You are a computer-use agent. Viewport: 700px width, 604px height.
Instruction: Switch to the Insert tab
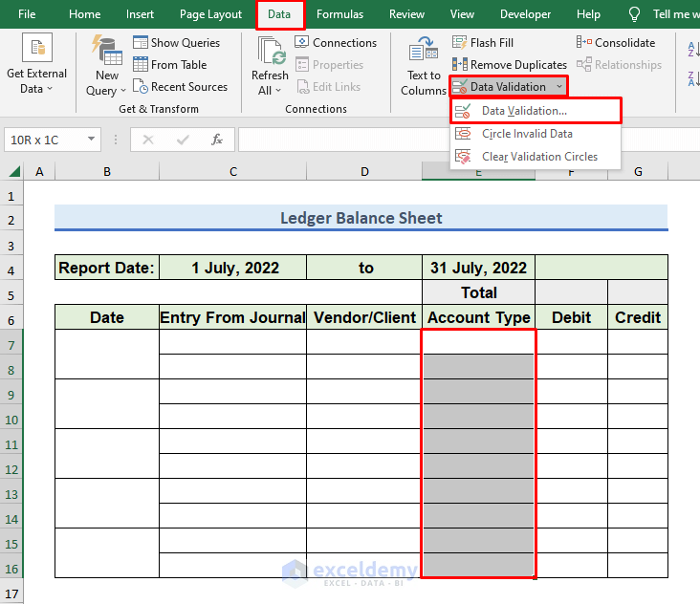(x=140, y=14)
